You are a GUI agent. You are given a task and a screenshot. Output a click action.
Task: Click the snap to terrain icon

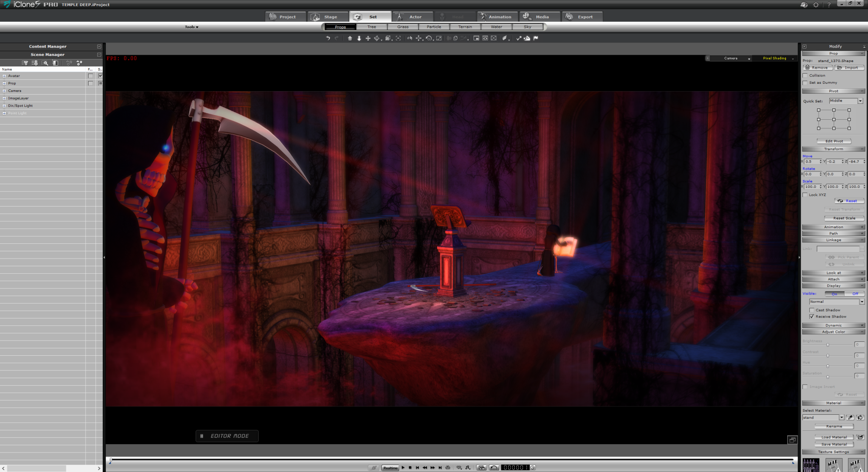pyautogui.click(x=527, y=38)
